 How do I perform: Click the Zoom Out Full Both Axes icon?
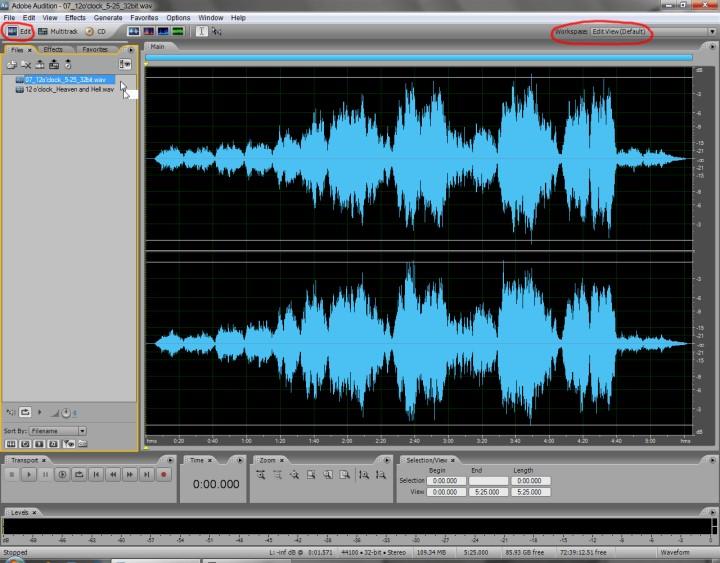(294, 475)
